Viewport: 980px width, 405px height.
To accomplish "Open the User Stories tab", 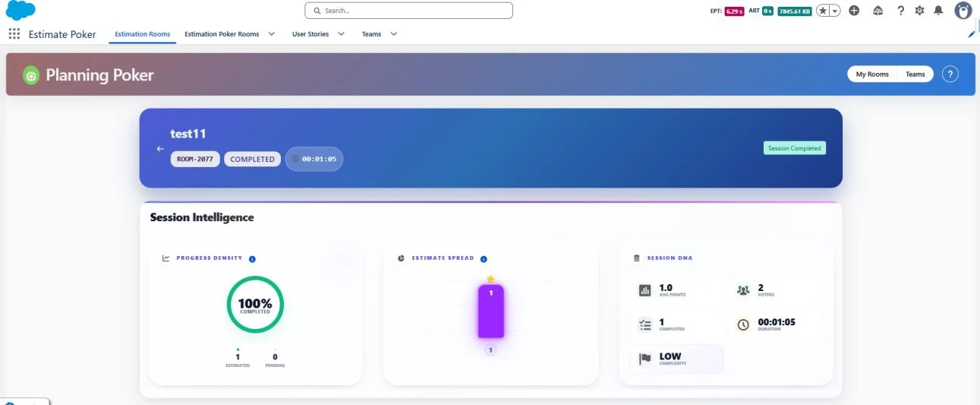I will tap(310, 34).
